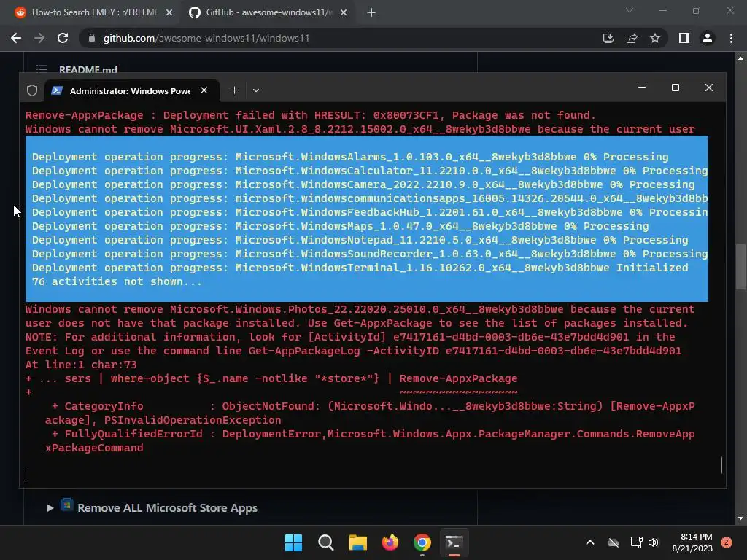Close the Reddit FMHY tab

click(169, 12)
